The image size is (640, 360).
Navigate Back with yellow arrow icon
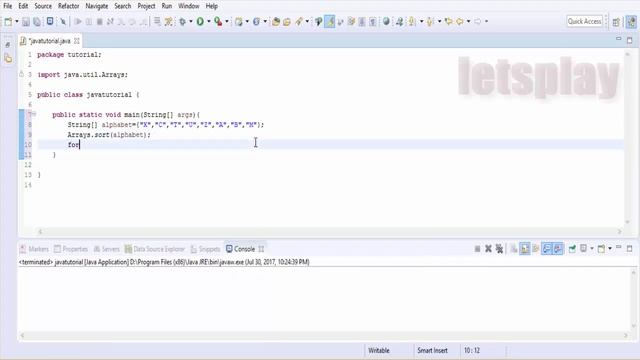point(460,21)
